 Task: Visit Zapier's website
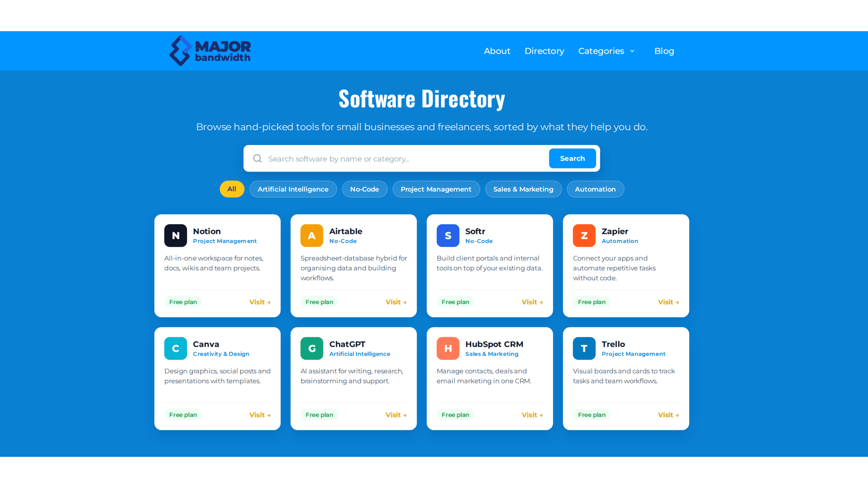668,302
